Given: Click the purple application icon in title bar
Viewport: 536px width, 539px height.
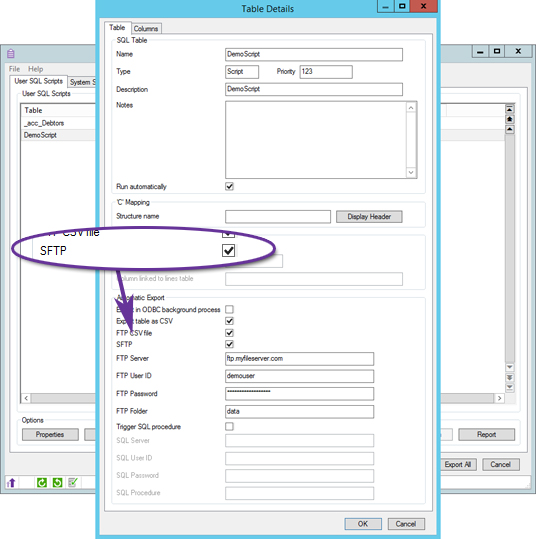Looking at the screenshot, I should click(11, 54).
